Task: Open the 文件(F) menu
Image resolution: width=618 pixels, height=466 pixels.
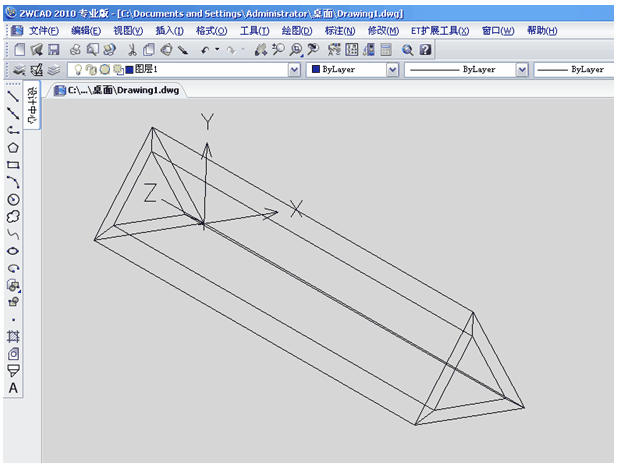Action: 43,31
